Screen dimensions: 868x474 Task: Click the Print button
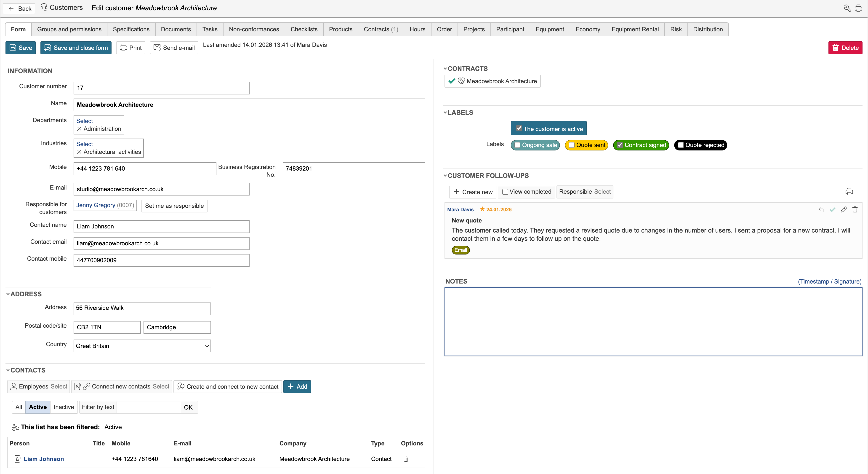(131, 48)
